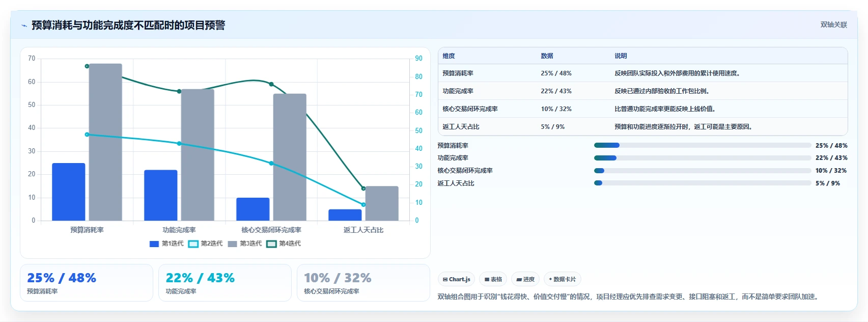Click the 维度 column header
Viewport: 868px width, 322px height.
pyautogui.click(x=449, y=56)
